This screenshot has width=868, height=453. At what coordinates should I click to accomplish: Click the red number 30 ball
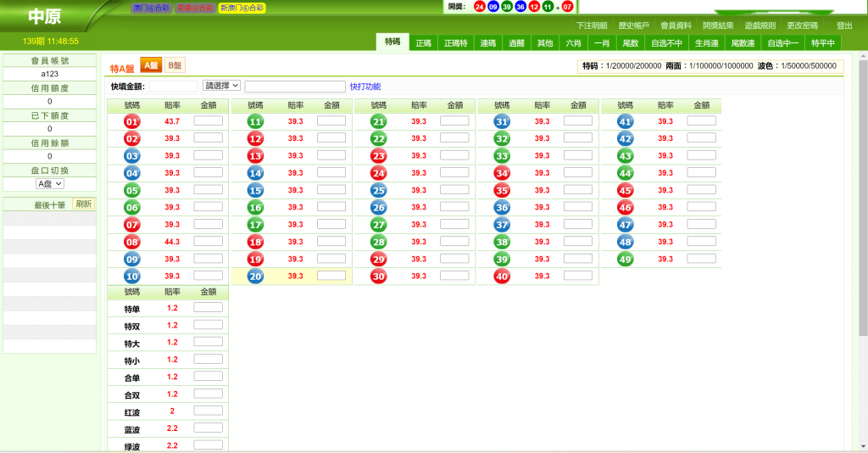click(x=379, y=277)
